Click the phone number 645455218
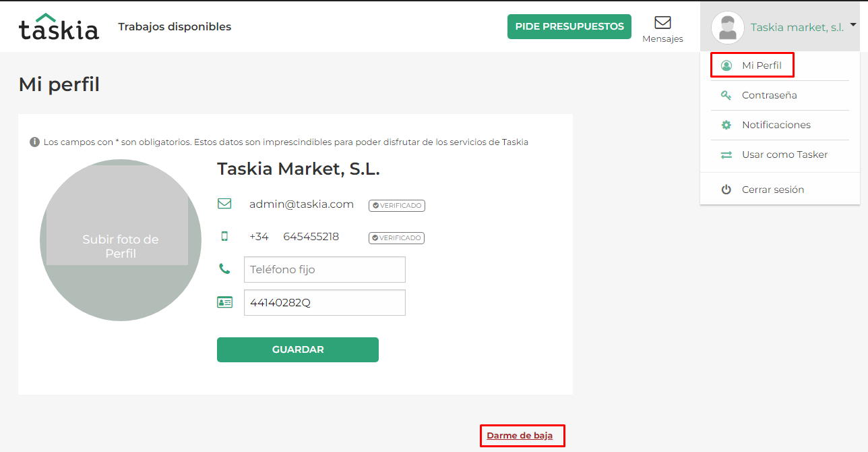Image resolution: width=868 pixels, height=452 pixels. click(311, 236)
